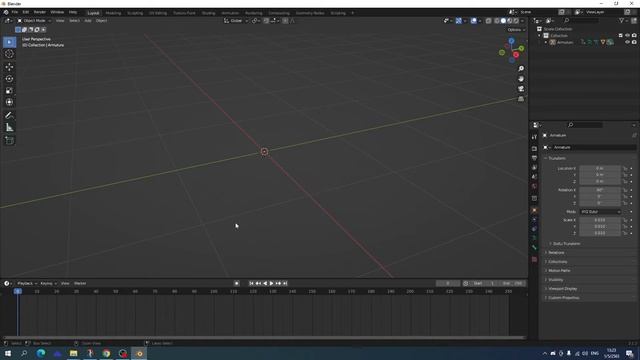Click the viewport zoom magnifier icon
This screenshot has height=360, width=640.
click(x=521, y=69)
